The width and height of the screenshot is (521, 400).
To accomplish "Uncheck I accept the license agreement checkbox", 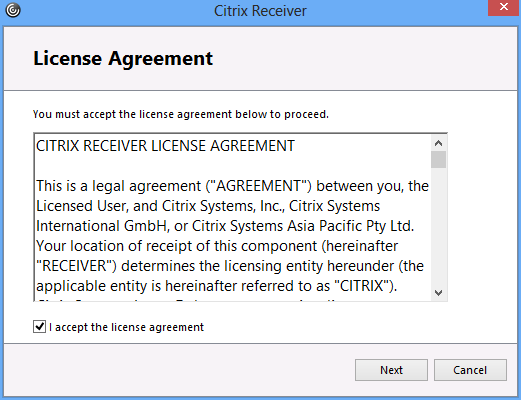I will coord(39,326).
